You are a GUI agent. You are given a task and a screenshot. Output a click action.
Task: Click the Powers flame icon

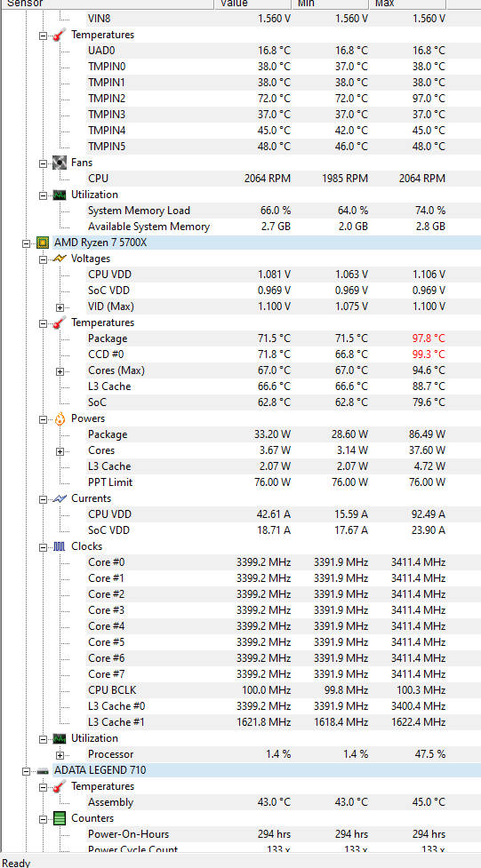click(60, 418)
